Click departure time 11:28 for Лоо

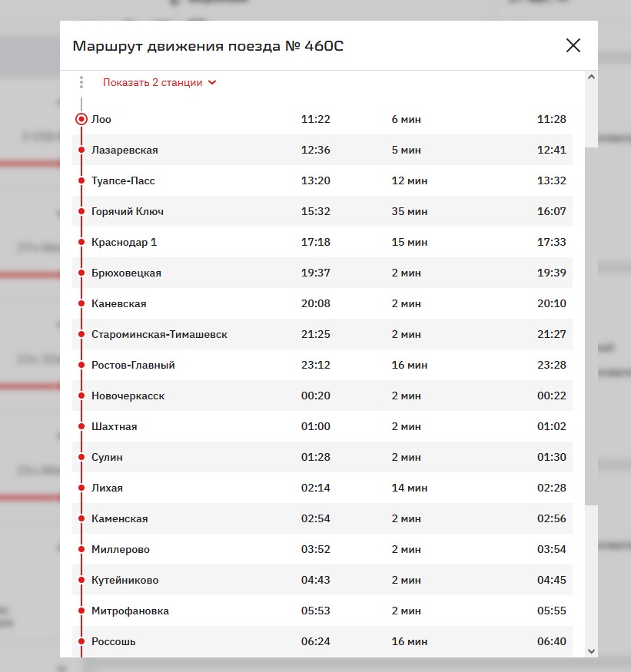click(552, 119)
